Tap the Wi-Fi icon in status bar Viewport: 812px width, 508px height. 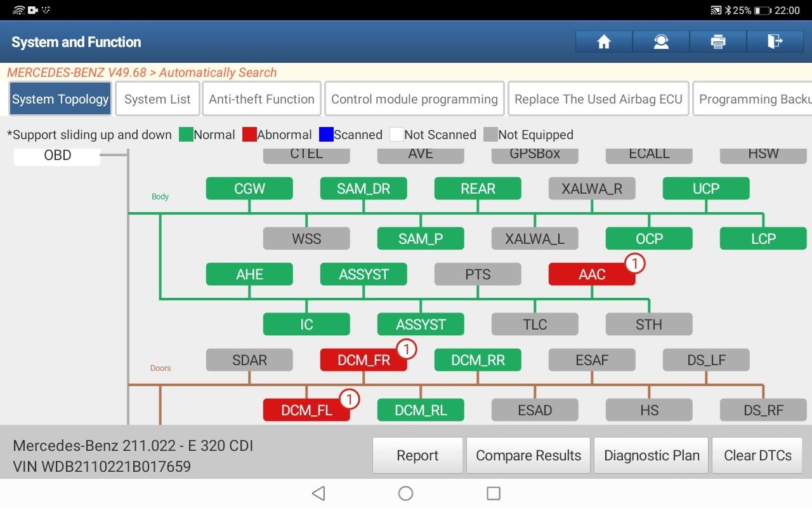[18, 10]
